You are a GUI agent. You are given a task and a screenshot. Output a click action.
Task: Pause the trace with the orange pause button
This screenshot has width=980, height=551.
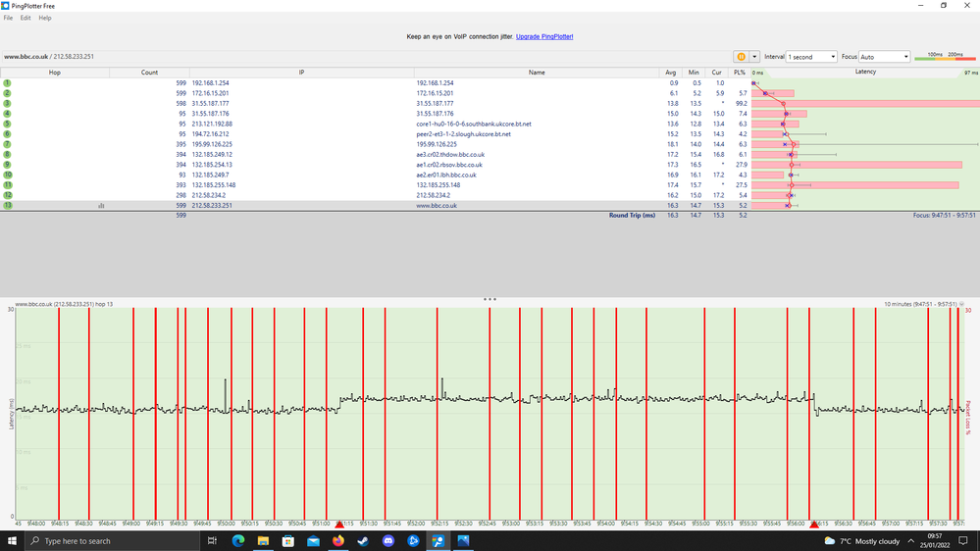(x=741, y=57)
